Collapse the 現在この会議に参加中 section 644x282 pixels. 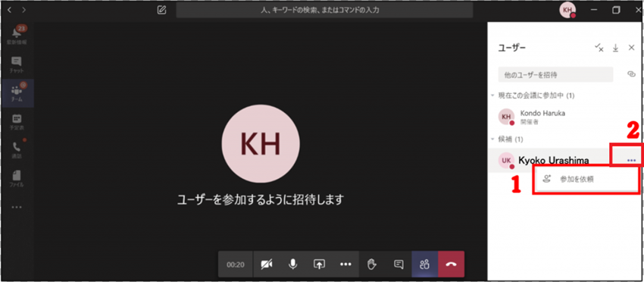[493, 96]
